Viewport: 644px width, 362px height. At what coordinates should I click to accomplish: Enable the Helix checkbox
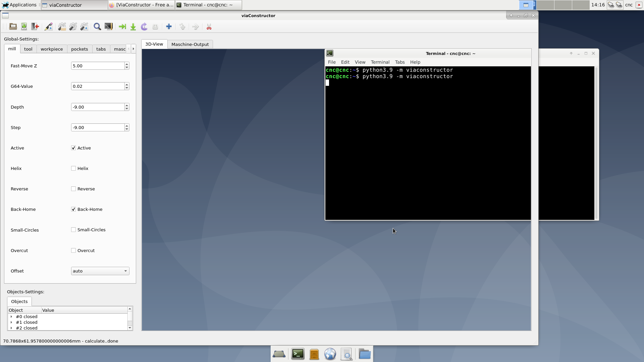(x=73, y=168)
